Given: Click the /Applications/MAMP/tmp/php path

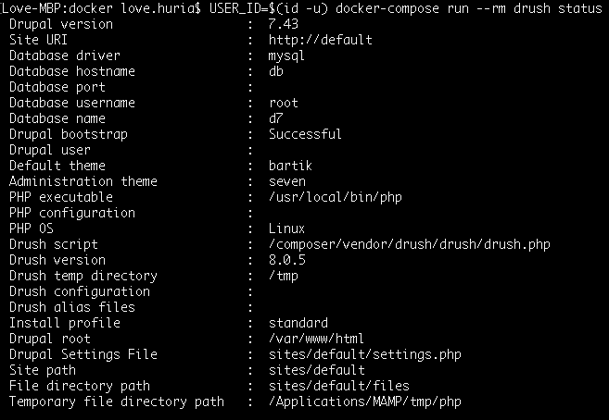Looking at the screenshot, I should point(365,401).
